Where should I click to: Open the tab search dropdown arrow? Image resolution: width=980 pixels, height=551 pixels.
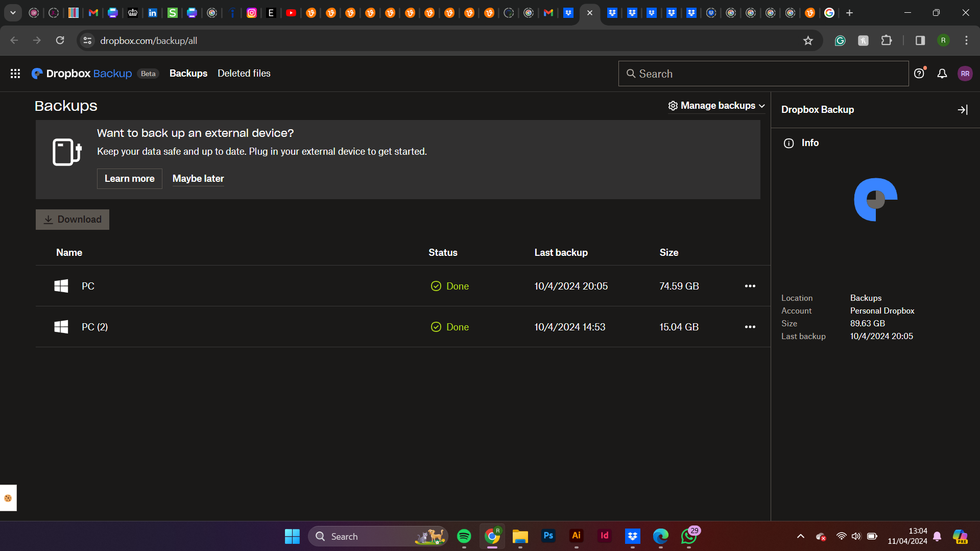pyautogui.click(x=13, y=13)
